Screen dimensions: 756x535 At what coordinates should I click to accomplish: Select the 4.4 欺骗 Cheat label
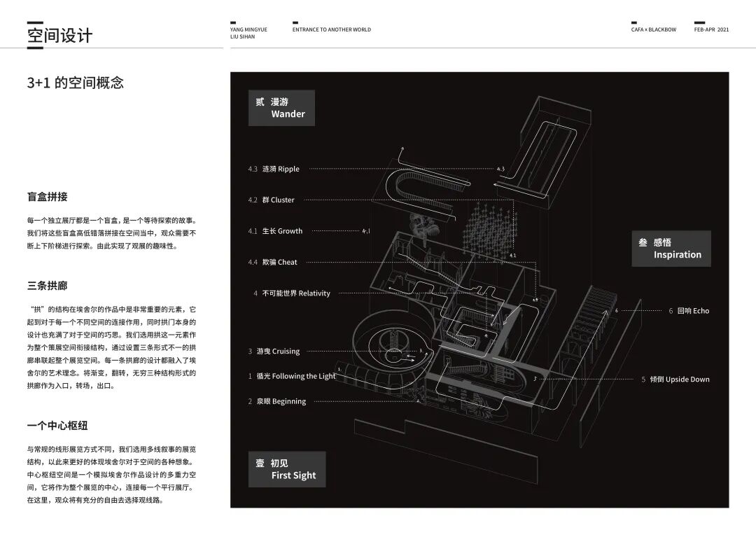272,262
